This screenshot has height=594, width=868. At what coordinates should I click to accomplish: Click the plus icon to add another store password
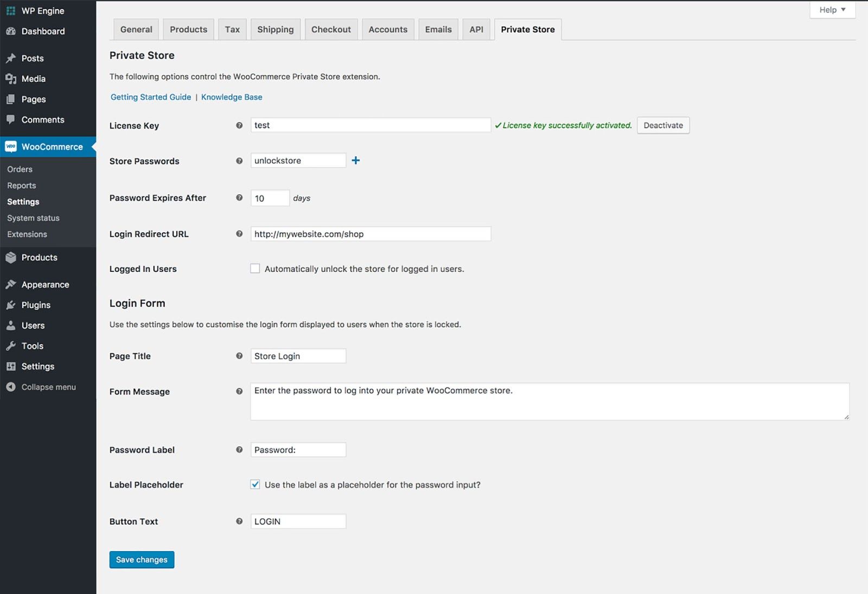(x=356, y=160)
